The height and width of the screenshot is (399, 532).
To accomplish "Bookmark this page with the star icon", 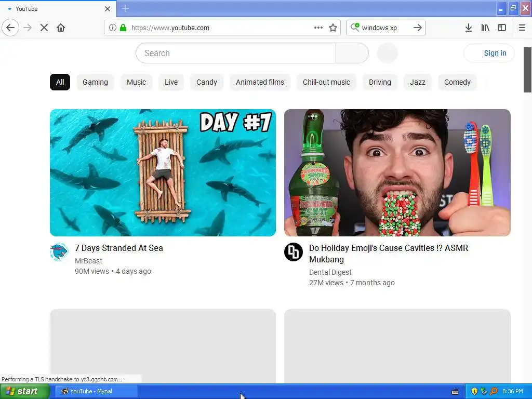I will (x=333, y=28).
